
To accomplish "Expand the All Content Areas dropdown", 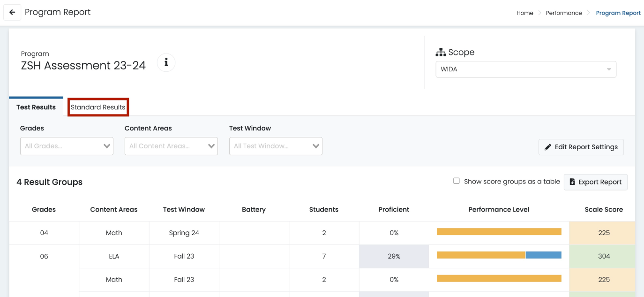I will [x=171, y=146].
